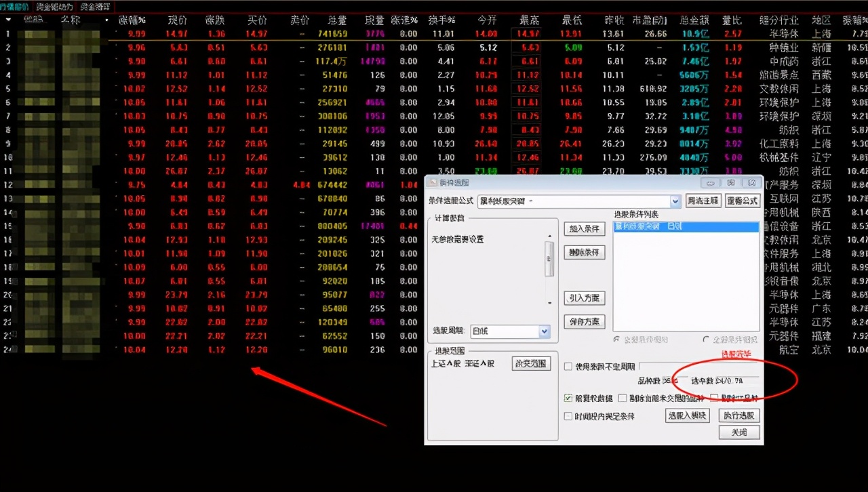Check the 使用条件不定周期 option
Image resolution: width=868 pixels, height=492 pixels.
[x=568, y=365]
